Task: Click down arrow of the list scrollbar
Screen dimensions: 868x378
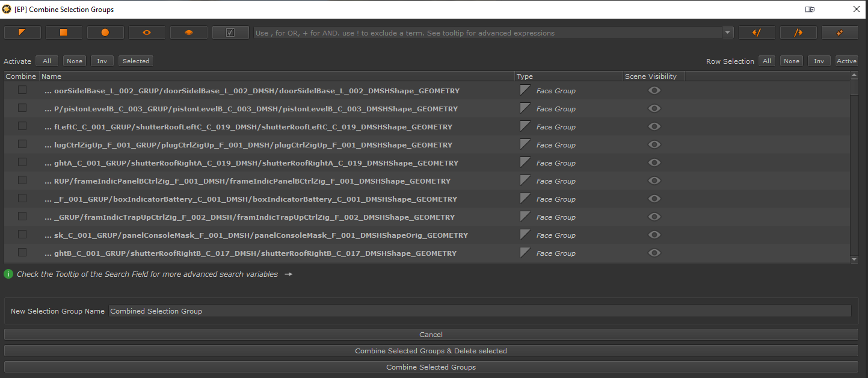Action: coord(854,259)
